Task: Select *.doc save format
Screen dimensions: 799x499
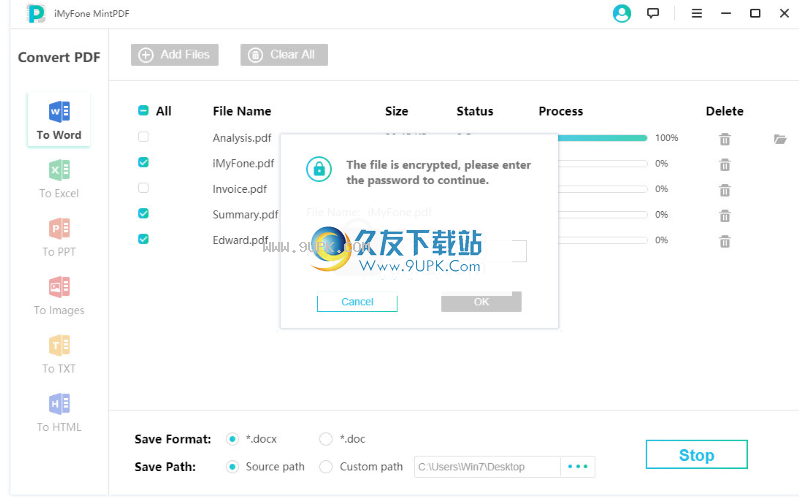Action: pos(326,439)
